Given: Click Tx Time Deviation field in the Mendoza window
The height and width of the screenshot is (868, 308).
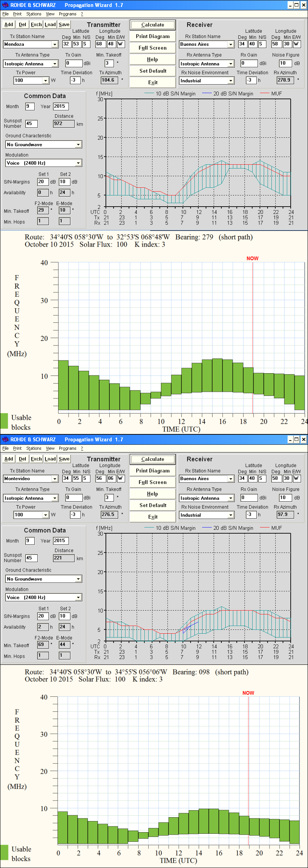Looking at the screenshot, I should (75, 80).
